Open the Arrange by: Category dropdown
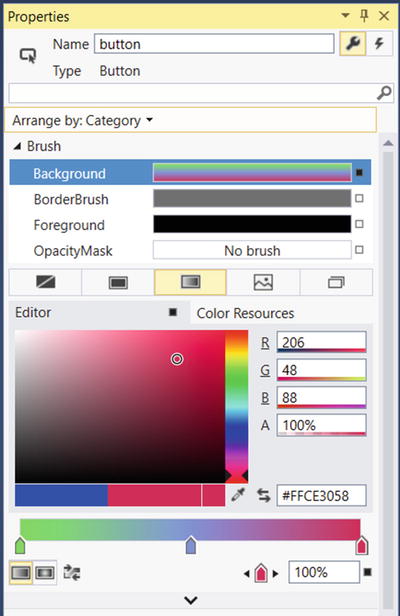This screenshot has height=616, width=400. pos(83,120)
